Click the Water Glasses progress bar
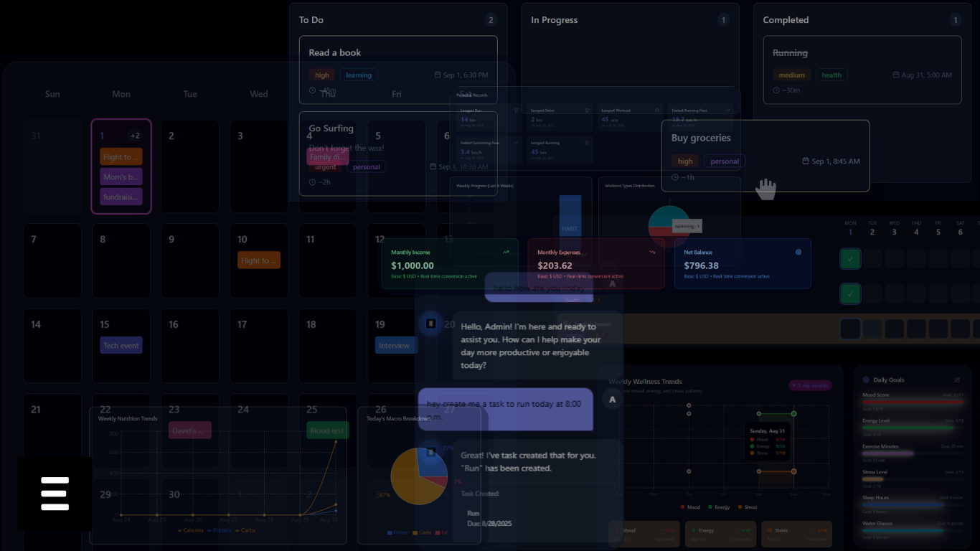The height and width of the screenshot is (551, 980). click(x=913, y=530)
